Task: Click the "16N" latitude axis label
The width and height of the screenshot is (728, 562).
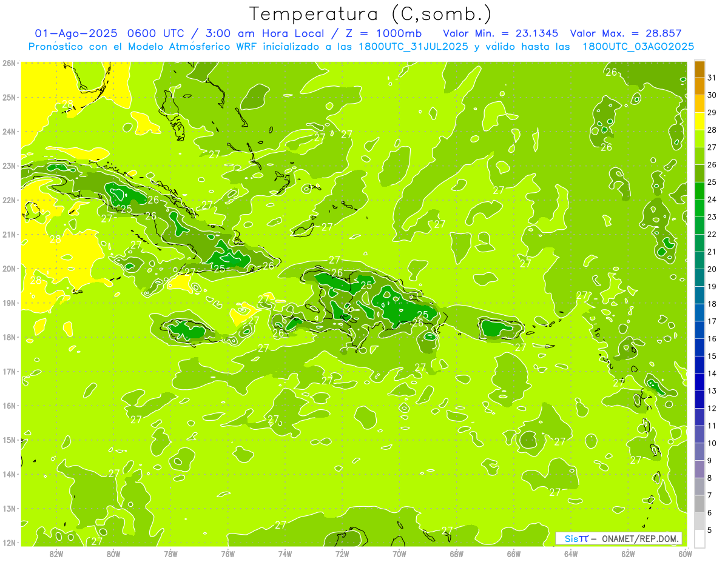Action: [9, 406]
